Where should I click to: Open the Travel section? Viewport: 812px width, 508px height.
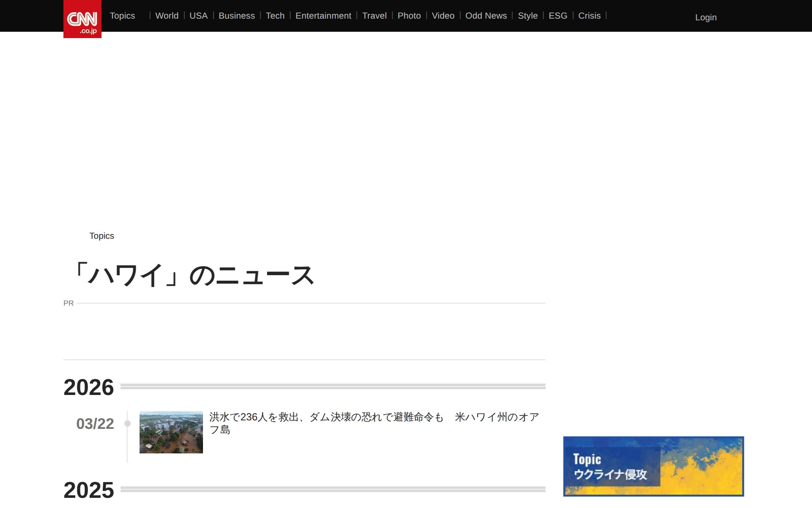pyautogui.click(x=374, y=16)
